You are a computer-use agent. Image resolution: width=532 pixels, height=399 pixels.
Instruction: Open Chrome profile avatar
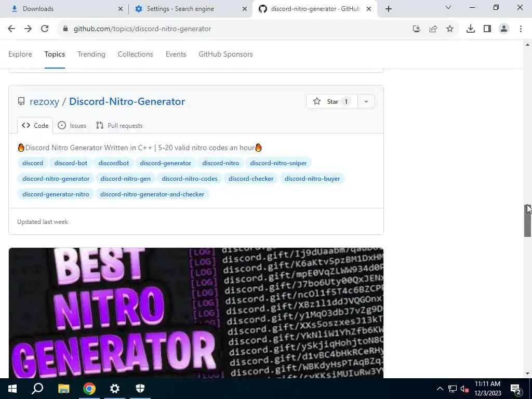[x=504, y=29]
